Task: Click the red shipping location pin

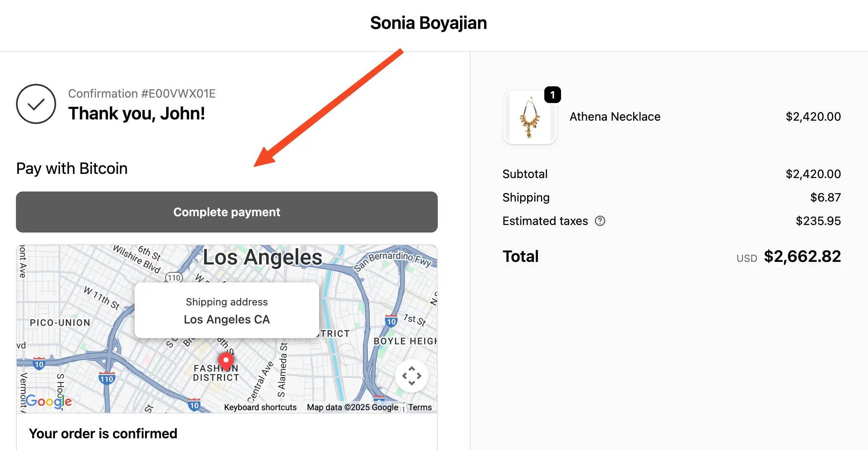Action: click(x=226, y=360)
